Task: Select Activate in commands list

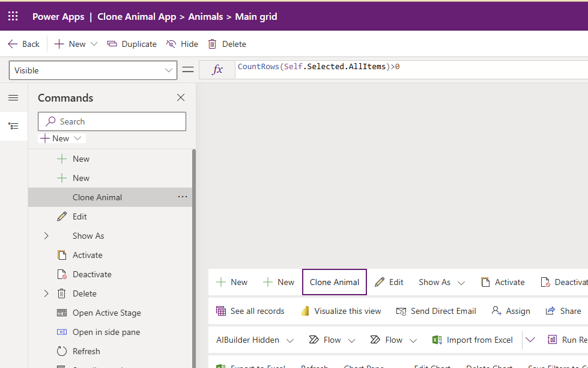Action: (110, 255)
